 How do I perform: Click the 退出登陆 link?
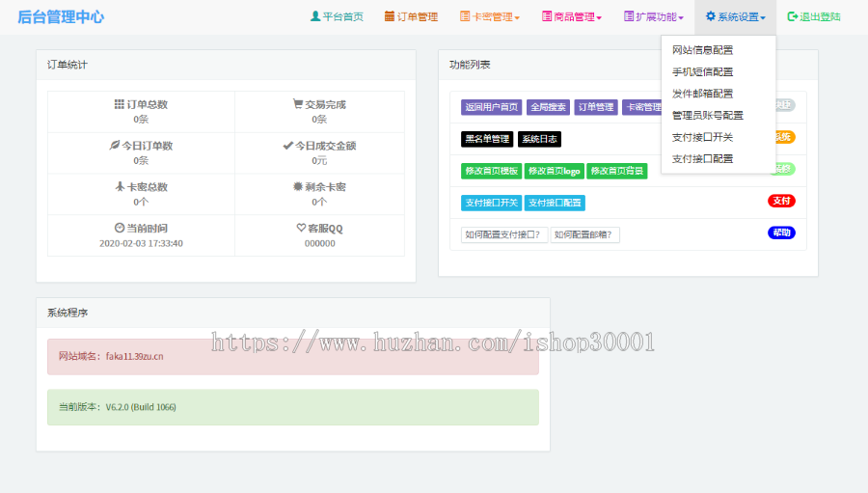[x=814, y=17]
